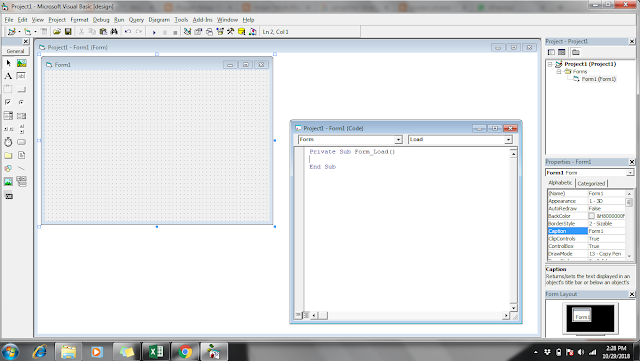Switch to the Alphabetic tab

560,183
